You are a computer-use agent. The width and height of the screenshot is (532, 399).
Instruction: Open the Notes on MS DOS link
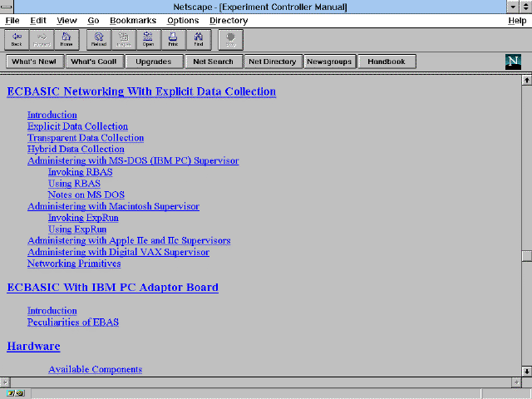tap(86, 195)
